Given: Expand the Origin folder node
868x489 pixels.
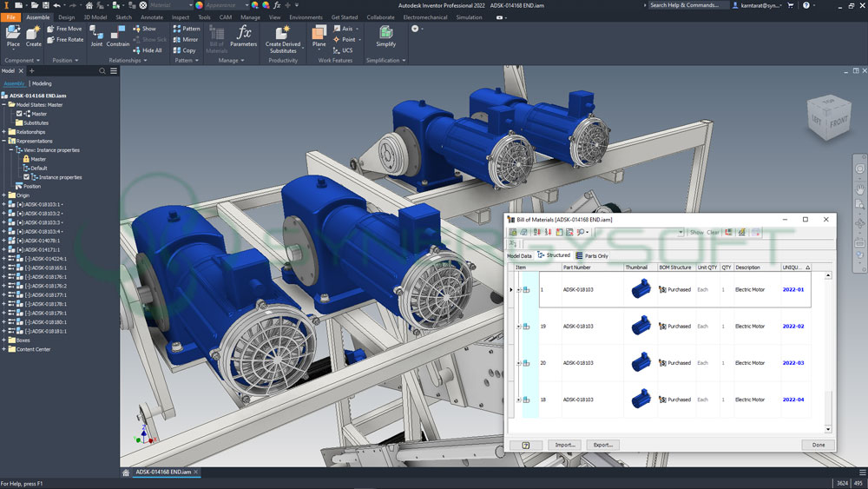Looking at the screenshot, I should [x=4, y=195].
